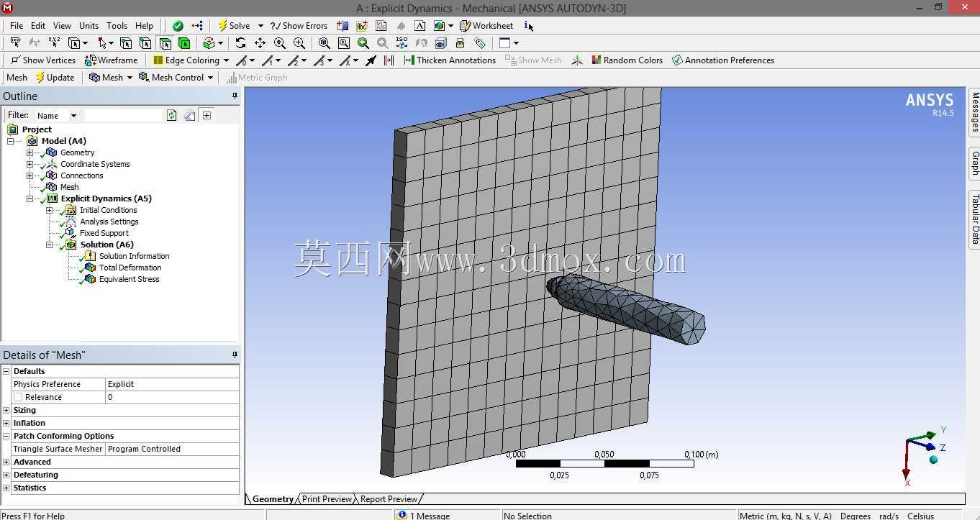Insert a Chart icon
This screenshot has height=520, width=980.
(381, 26)
